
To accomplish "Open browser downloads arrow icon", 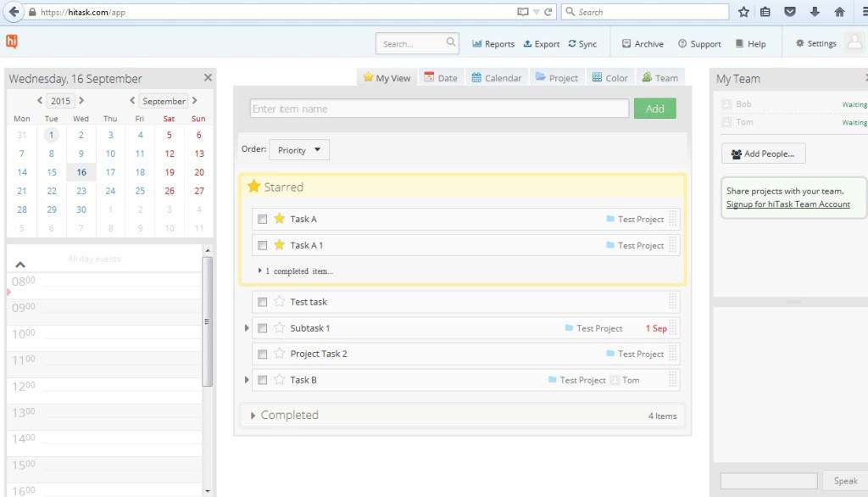I will (x=815, y=12).
